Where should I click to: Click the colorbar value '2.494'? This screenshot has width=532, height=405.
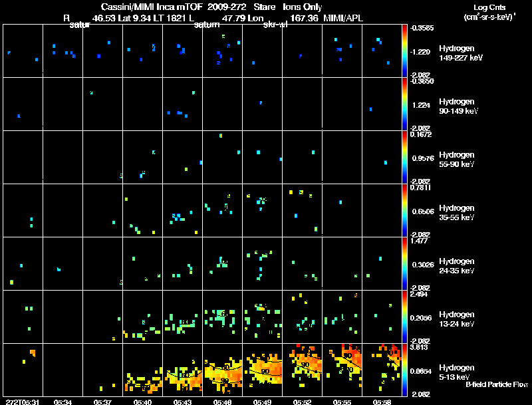(419, 294)
